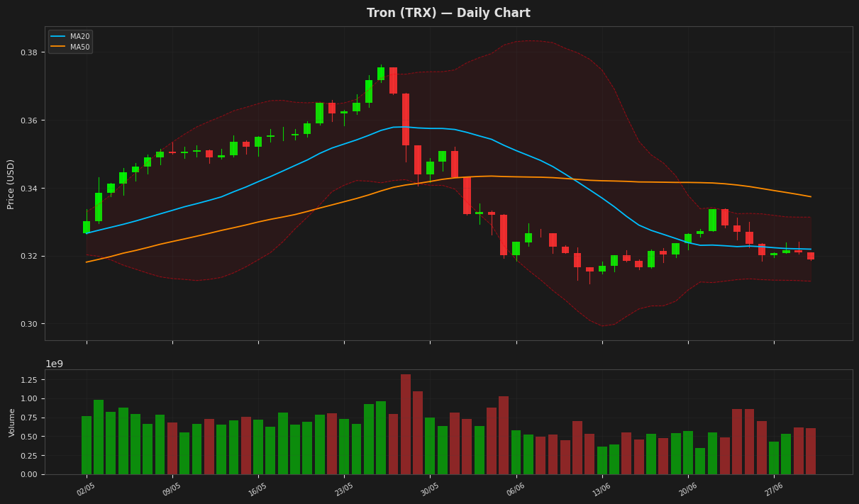This screenshot has height=504, width=859.
Task: Click the 0.00 volume tick label
Action: tap(30, 474)
